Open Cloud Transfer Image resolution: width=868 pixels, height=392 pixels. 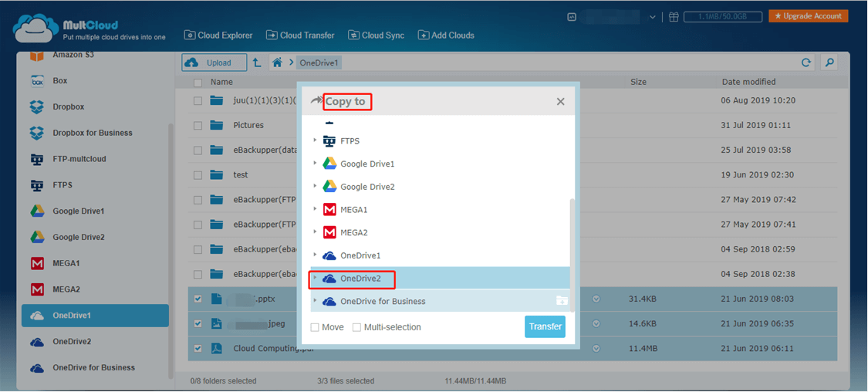[300, 35]
